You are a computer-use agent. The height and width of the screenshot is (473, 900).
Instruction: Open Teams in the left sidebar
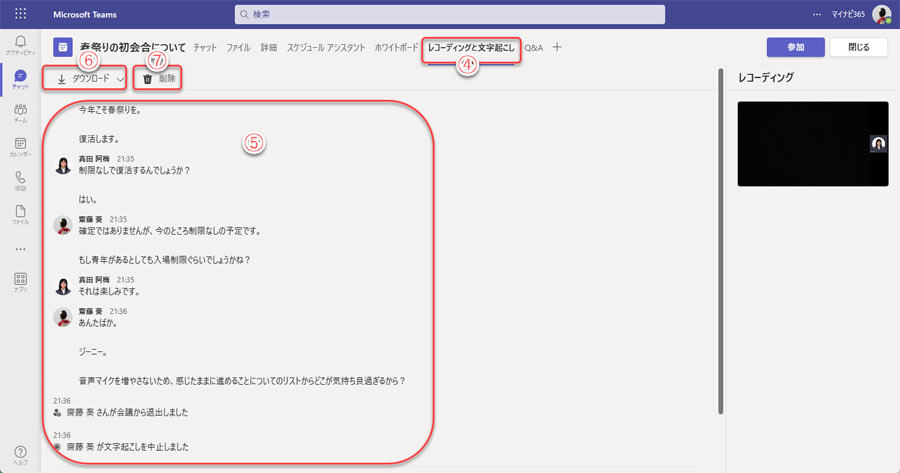[x=20, y=113]
